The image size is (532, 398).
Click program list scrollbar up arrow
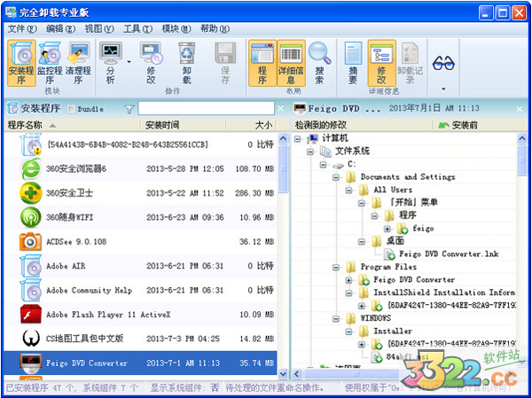(x=283, y=138)
